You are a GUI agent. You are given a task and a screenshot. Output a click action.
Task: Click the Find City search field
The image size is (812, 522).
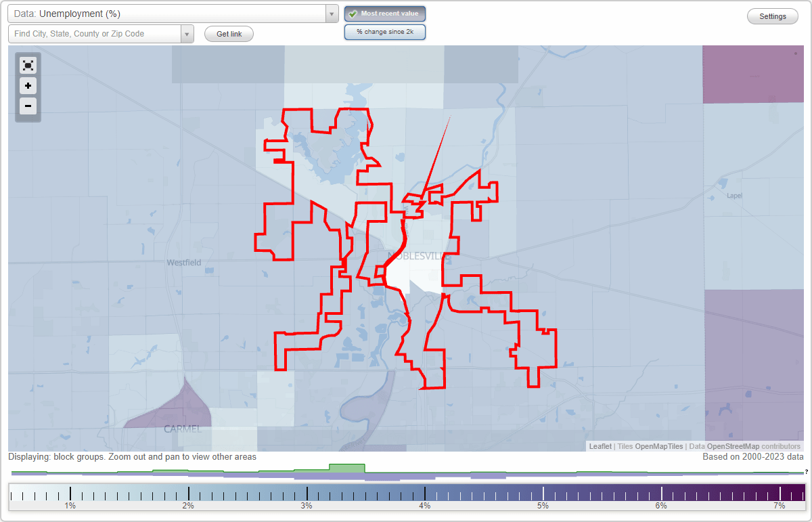tap(95, 33)
